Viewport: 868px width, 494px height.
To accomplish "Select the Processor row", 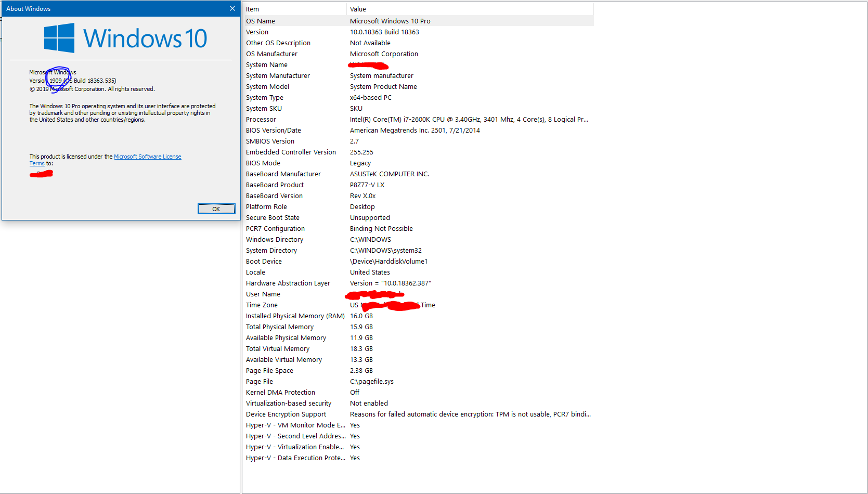I will coord(418,119).
